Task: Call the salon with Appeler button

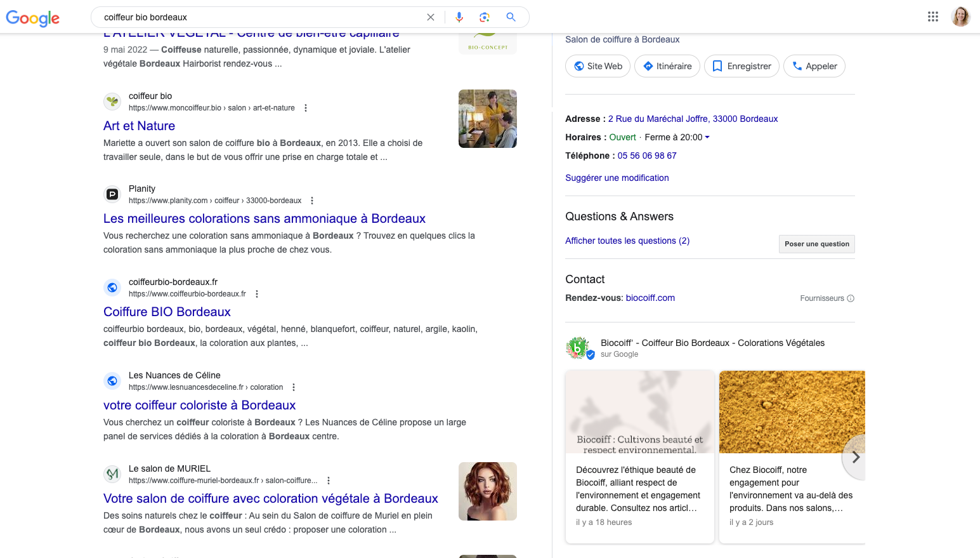Action: coord(814,66)
